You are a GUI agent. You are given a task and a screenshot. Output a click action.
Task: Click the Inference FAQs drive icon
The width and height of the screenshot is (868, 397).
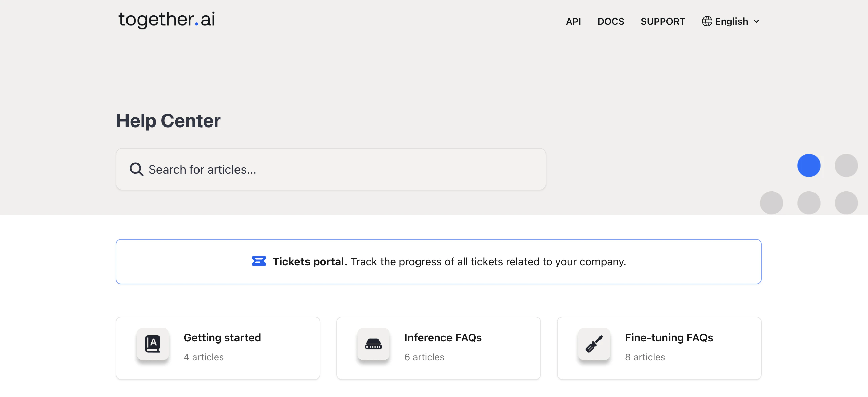[x=373, y=344]
